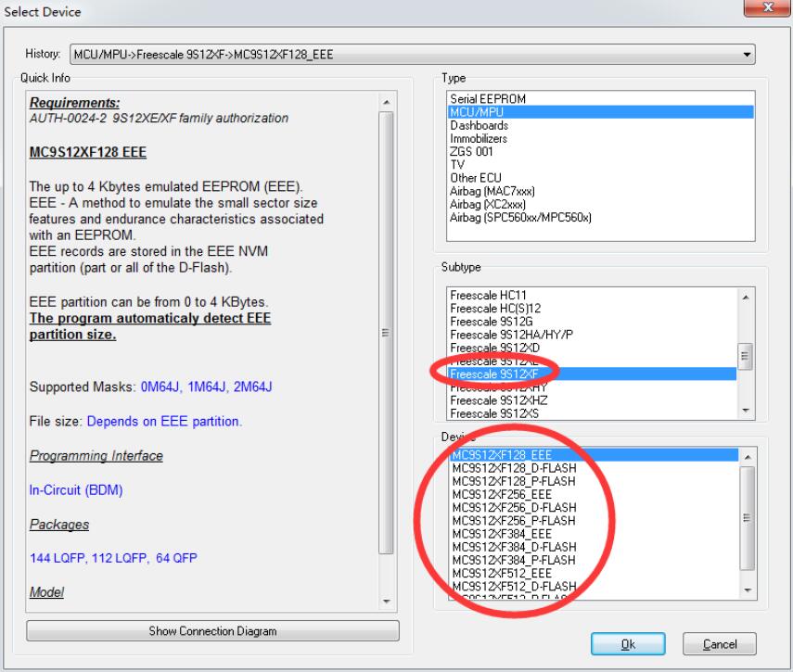Click 'Depends on EEE partition.' text

pyautogui.click(x=164, y=422)
